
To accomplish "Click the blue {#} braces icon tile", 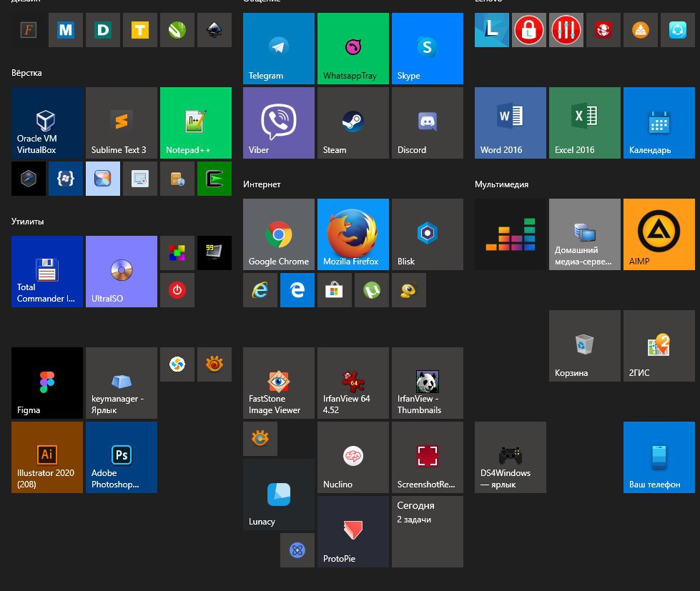I will (66, 179).
